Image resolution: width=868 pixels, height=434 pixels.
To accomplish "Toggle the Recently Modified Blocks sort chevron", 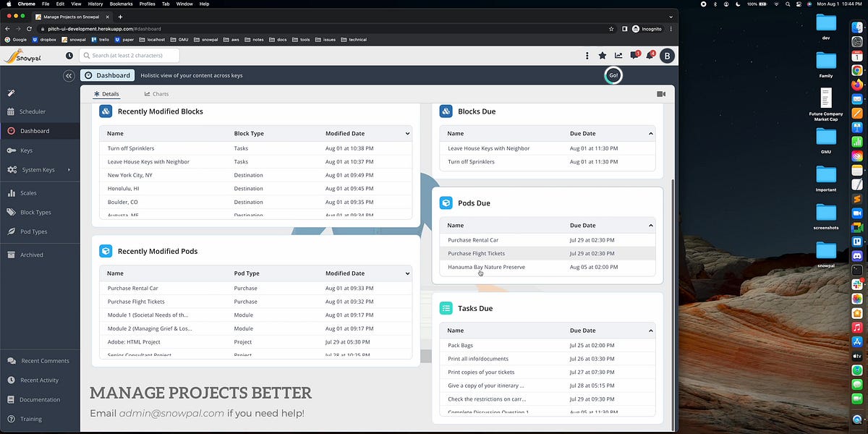I will (408, 134).
